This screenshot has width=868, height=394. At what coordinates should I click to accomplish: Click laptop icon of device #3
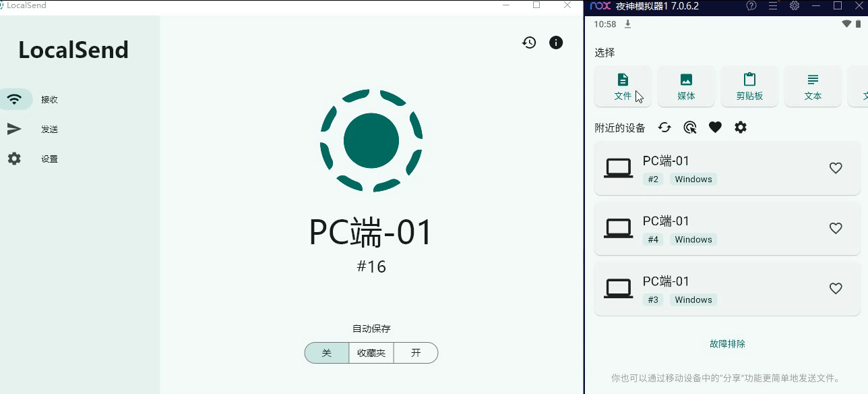(x=618, y=289)
